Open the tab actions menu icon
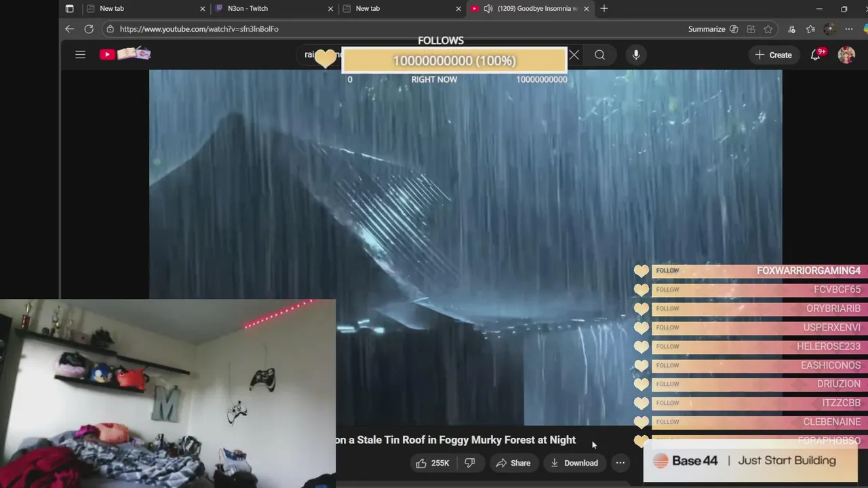Screen dimensions: 868x488 click(x=69, y=9)
